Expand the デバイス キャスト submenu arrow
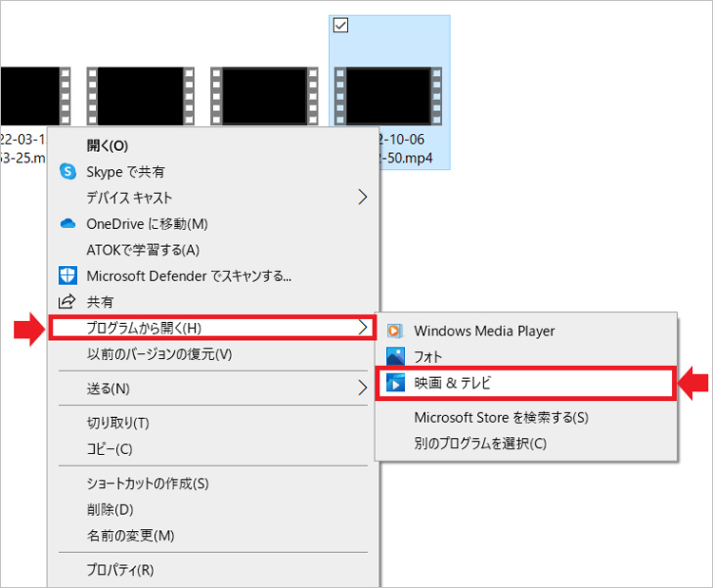Viewport: 713px width, 588px height. coord(362,198)
